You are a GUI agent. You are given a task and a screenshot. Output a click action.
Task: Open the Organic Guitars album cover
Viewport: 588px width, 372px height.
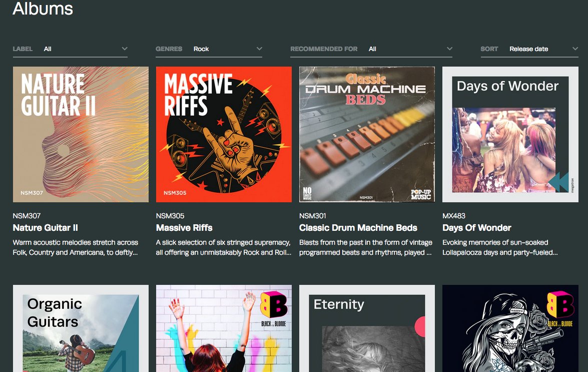[81, 328]
